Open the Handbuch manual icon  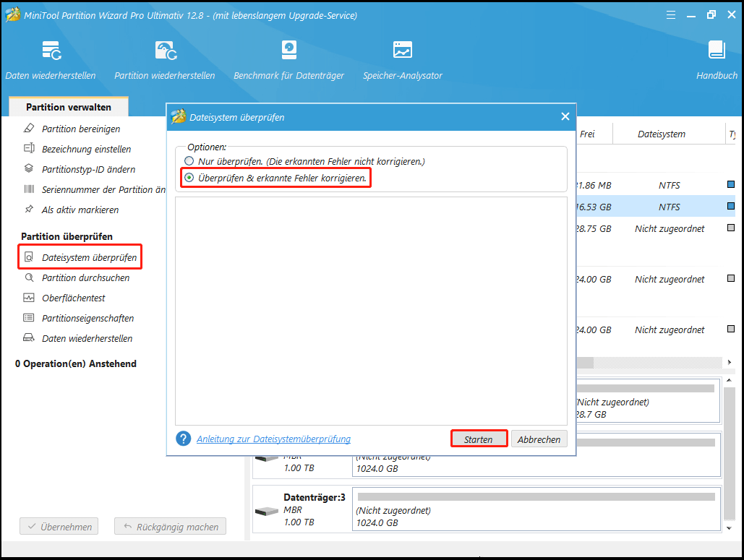(717, 50)
